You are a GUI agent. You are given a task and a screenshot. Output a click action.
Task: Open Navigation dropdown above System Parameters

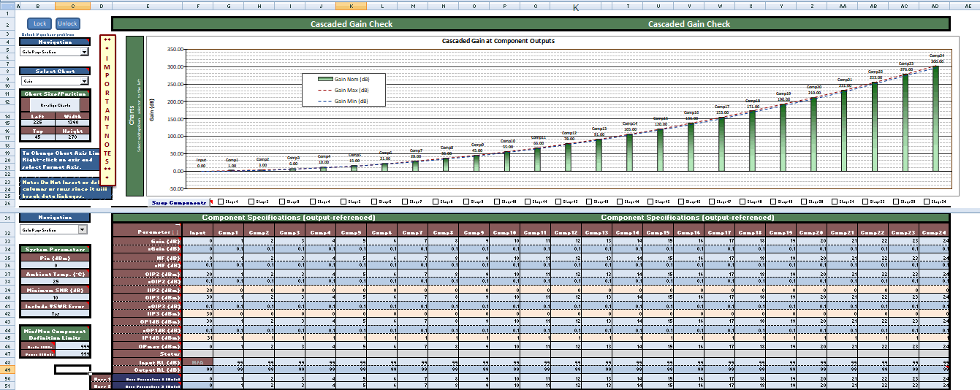coord(82,229)
